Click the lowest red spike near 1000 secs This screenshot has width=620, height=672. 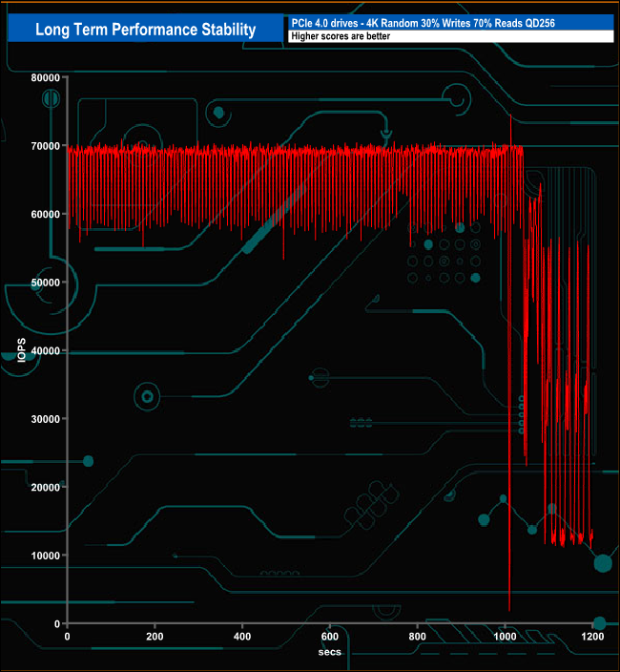510,607
